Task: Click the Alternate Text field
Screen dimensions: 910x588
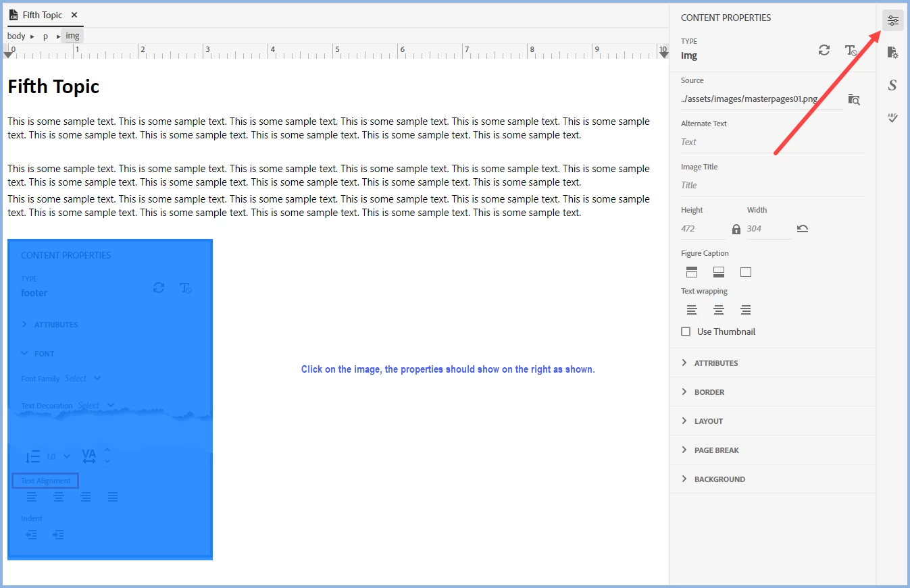Action: (773, 142)
